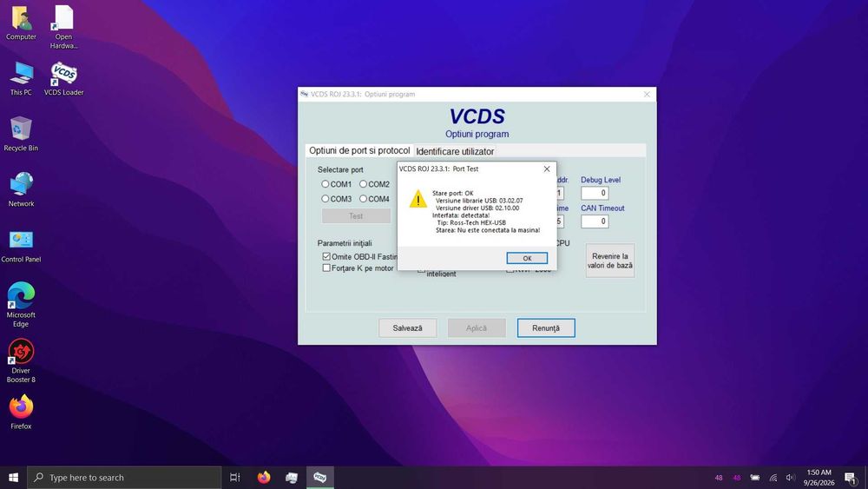Click the battery icon in system tray

[x=754, y=478]
